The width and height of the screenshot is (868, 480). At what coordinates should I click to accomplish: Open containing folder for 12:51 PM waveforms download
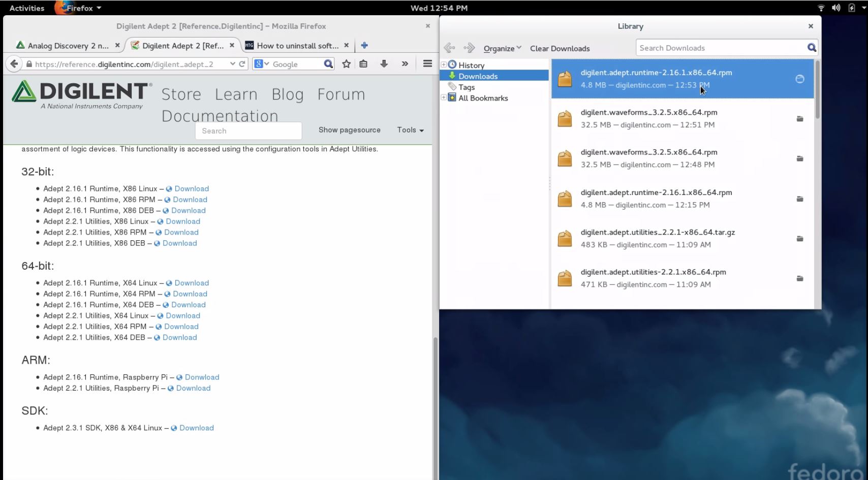799,119
